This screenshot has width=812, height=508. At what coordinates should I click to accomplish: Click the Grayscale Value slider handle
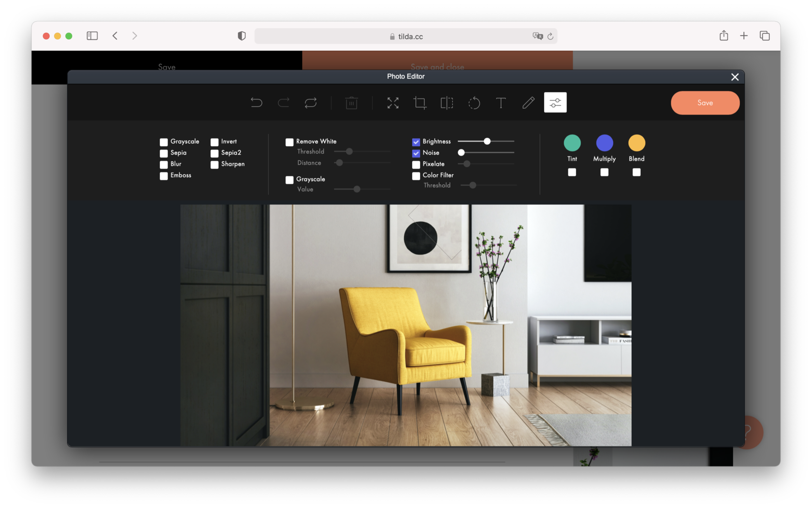(357, 189)
